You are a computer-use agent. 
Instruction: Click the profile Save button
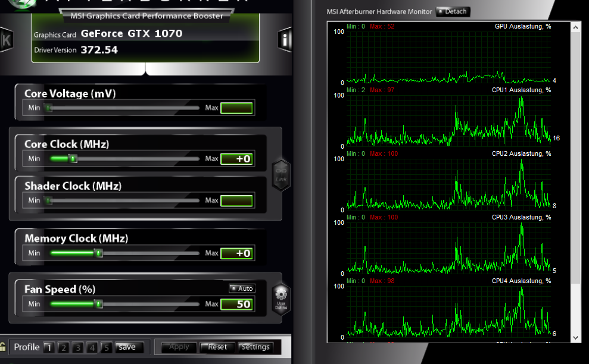[x=129, y=347]
